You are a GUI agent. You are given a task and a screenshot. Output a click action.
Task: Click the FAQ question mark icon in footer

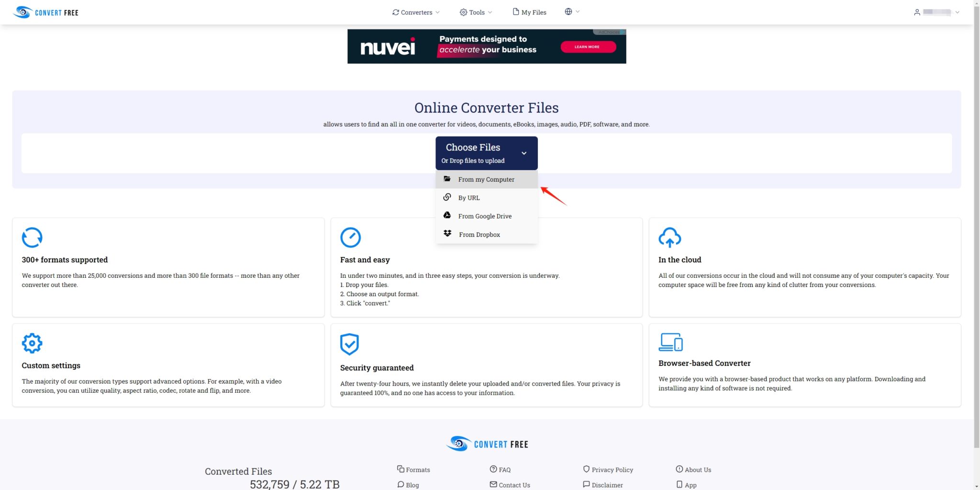(x=493, y=469)
